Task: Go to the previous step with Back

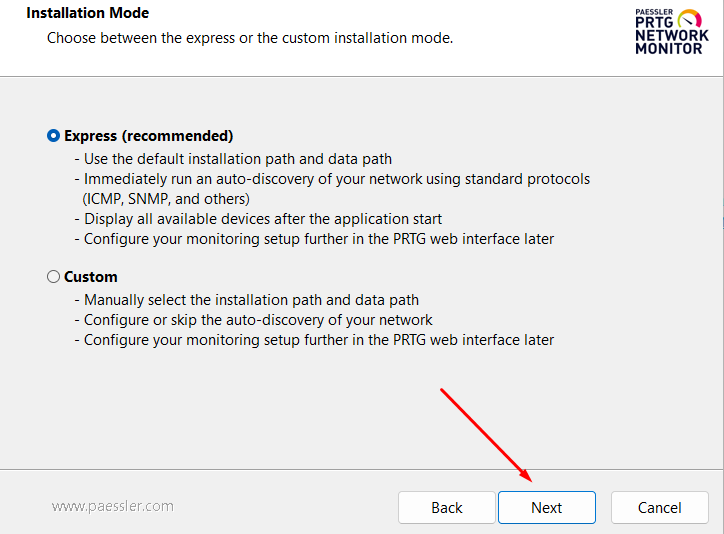Action: 446,507
